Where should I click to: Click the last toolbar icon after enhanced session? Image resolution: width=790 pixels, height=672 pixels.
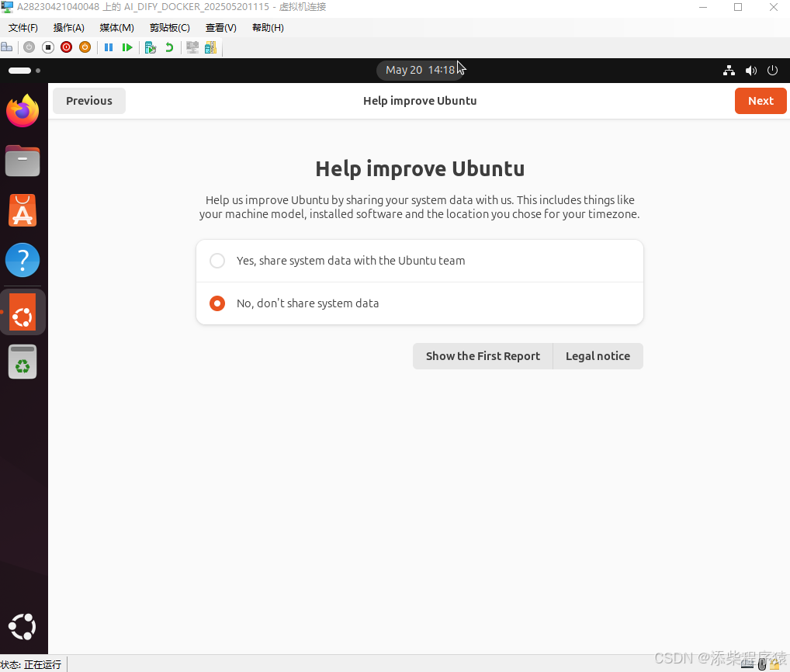210,47
